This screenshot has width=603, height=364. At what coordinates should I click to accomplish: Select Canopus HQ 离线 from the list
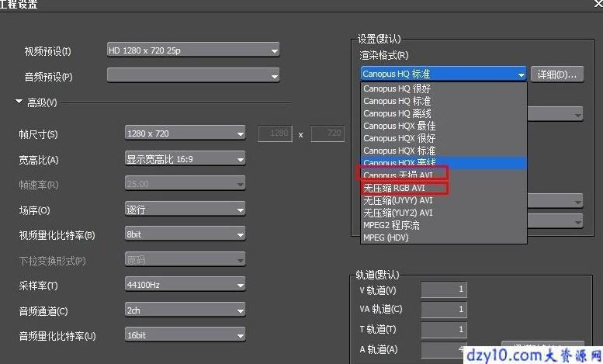click(x=443, y=113)
